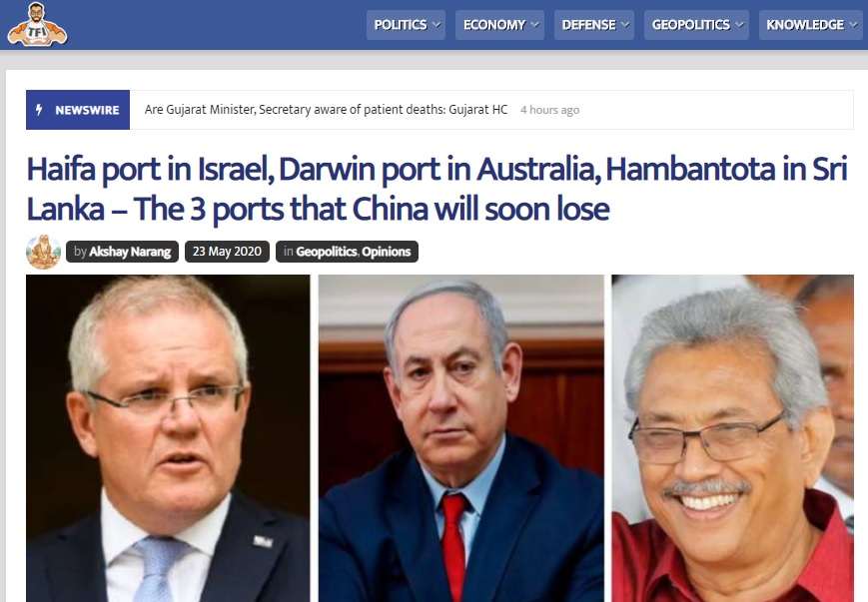
Task: Open the author avatar image
Action: [43, 252]
